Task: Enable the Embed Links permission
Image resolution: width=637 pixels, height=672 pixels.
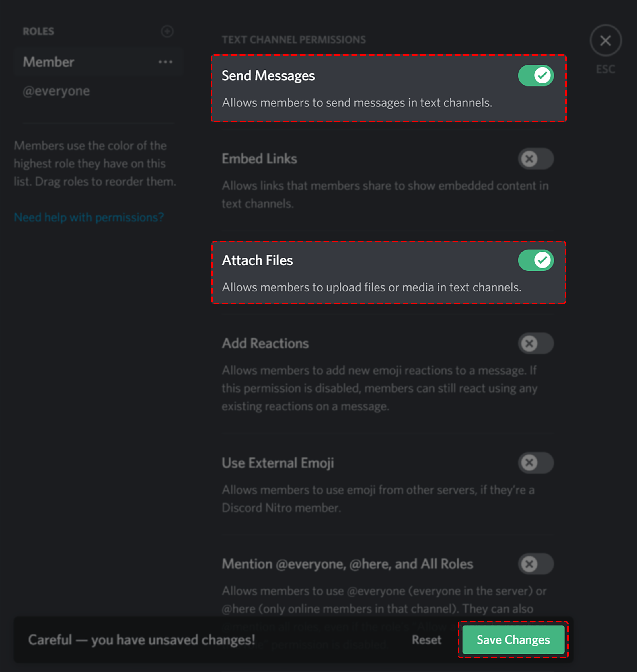Action: click(x=536, y=159)
